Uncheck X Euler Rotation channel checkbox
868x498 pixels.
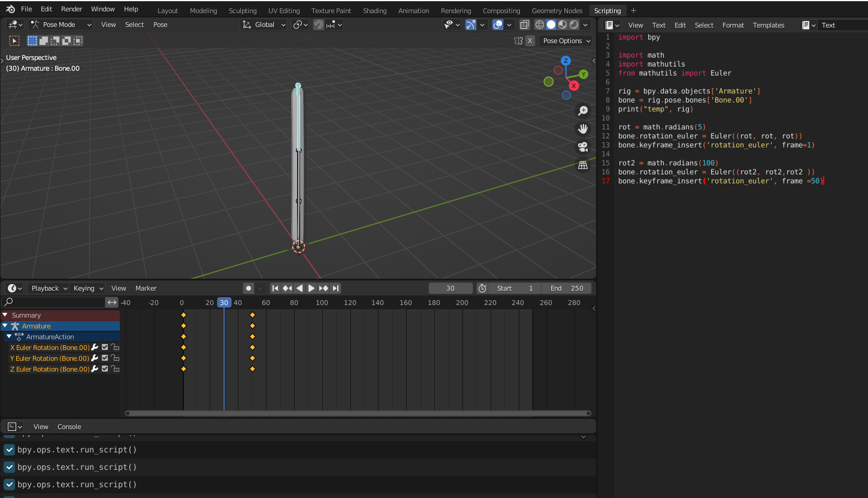[105, 348]
